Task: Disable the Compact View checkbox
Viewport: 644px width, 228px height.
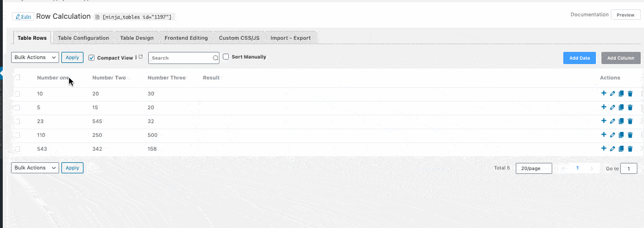Action: click(x=92, y=57)
